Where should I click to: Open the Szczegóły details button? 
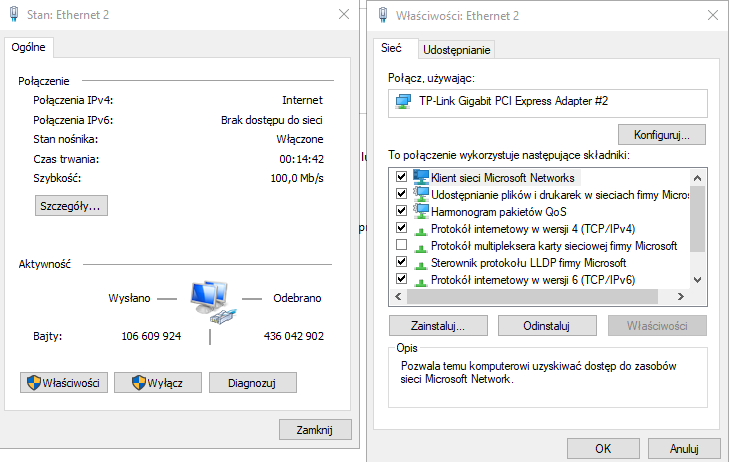pyautogui.click(x=72, y=205)
